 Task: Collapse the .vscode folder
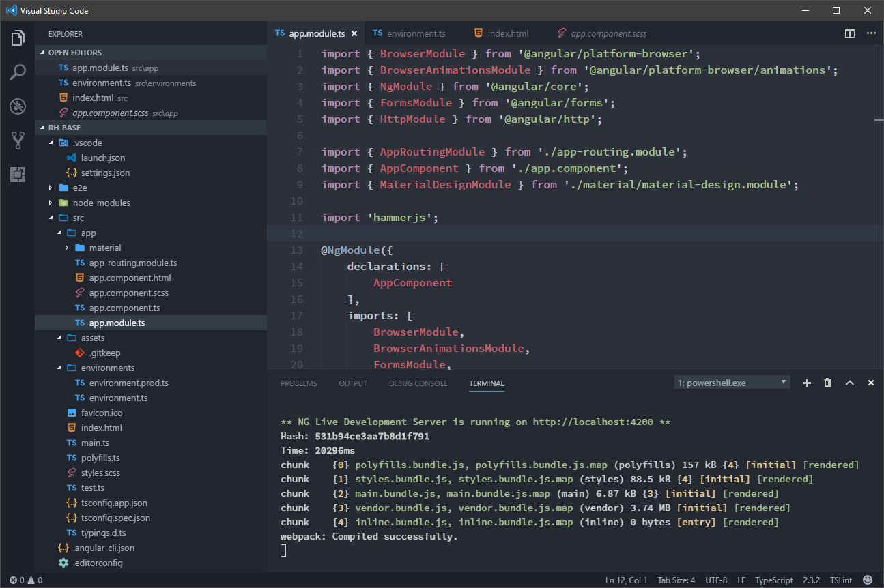tap(51, 143)
